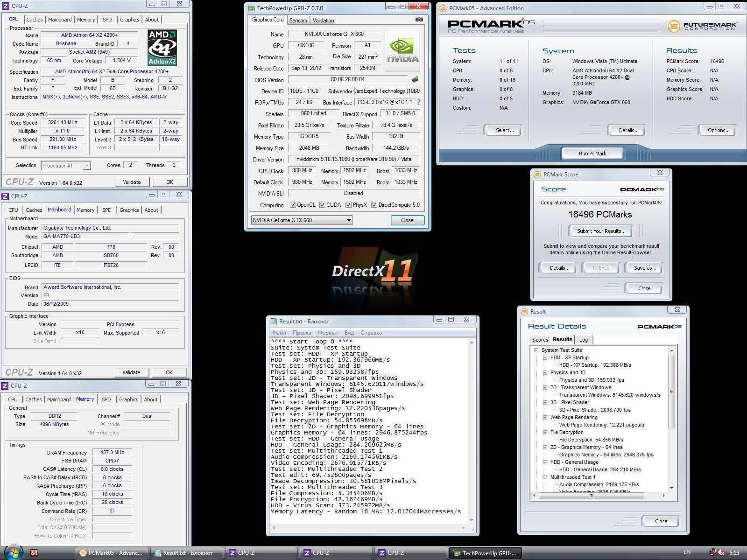This screenshot has height=560, width=747.
Task: Open the Формат menu in Notepad
Action: pos(328,333)
